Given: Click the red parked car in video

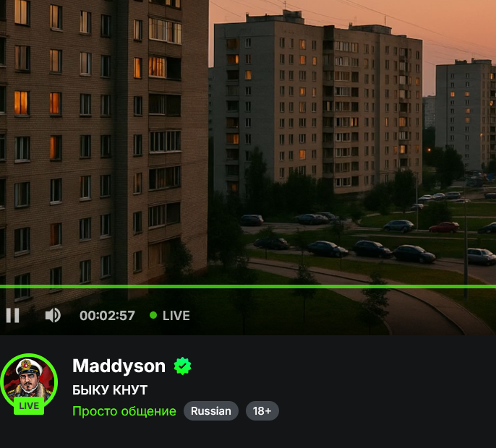Looking at the screenshot, I should coord(444,227).
